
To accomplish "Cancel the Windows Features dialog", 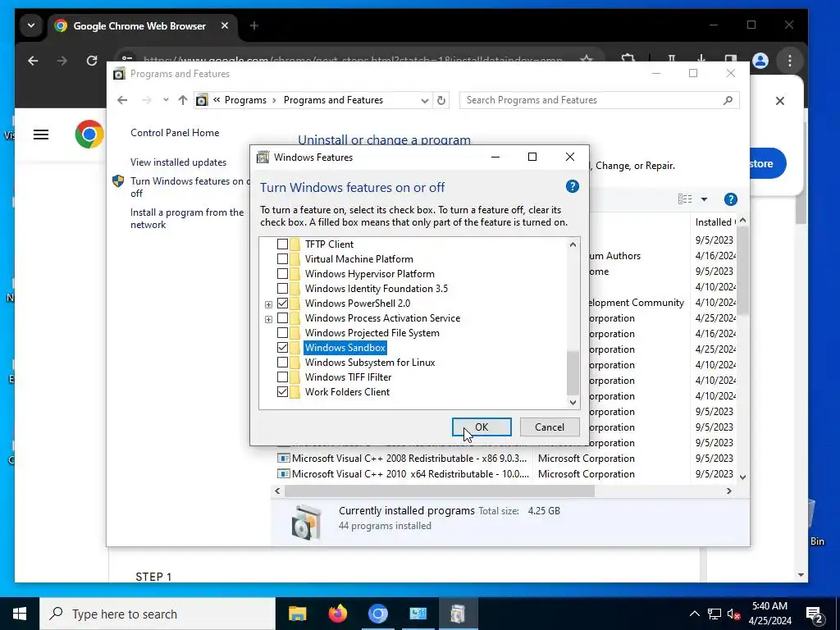I will 550,427.
